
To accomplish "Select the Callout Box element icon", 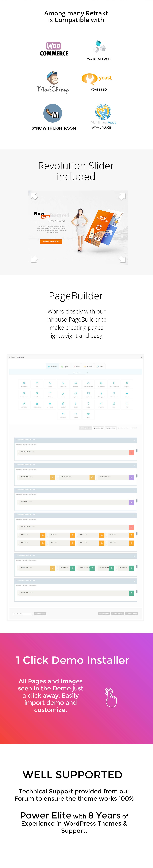I will 63,383.
